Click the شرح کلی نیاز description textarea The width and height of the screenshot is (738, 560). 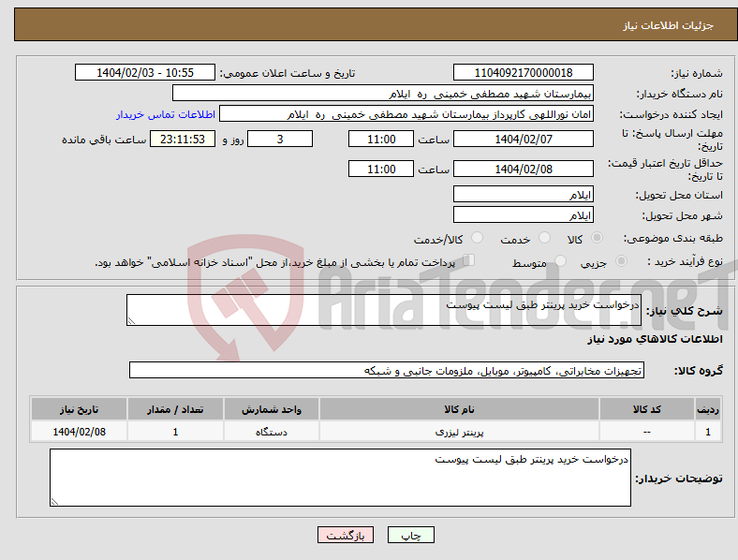(x=384, y=310)
